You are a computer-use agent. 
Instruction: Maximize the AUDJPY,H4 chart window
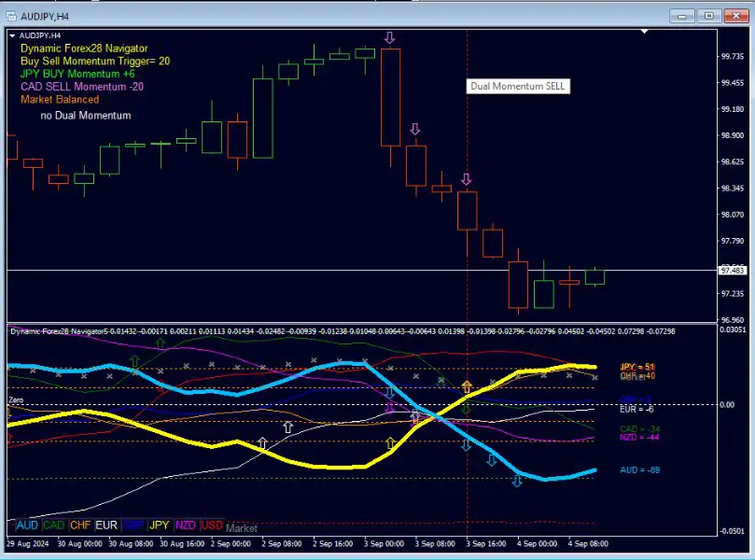click(x=710, y=16)
